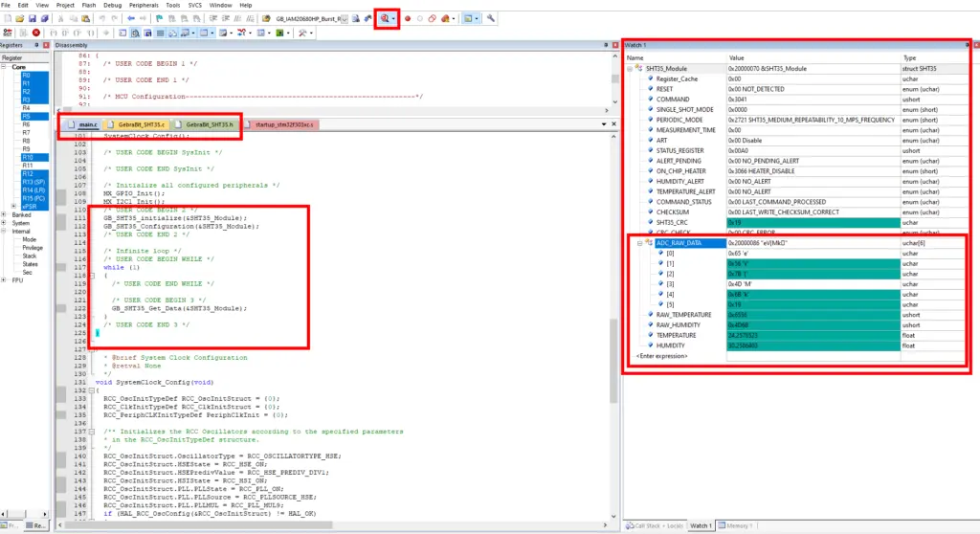This screenshot has width=980, height=534.
Task: Switch to the startup_stm32f303xc.s tab
Action: [279, 124]
